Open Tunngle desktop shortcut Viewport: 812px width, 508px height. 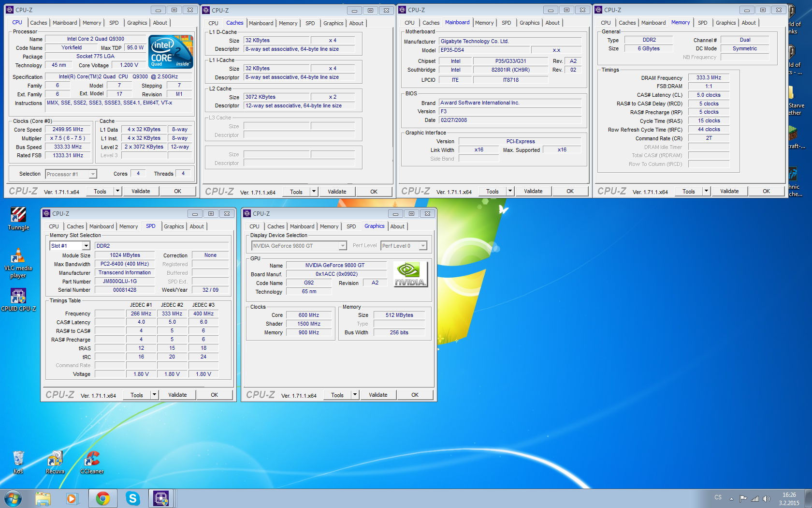click(x=18, y=219)
